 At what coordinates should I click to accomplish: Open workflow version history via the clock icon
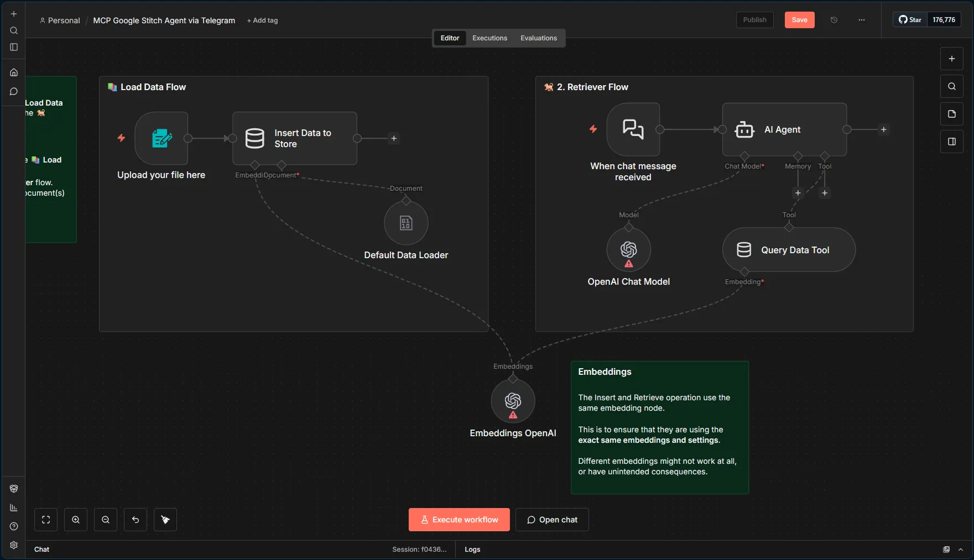pos(834,20)
